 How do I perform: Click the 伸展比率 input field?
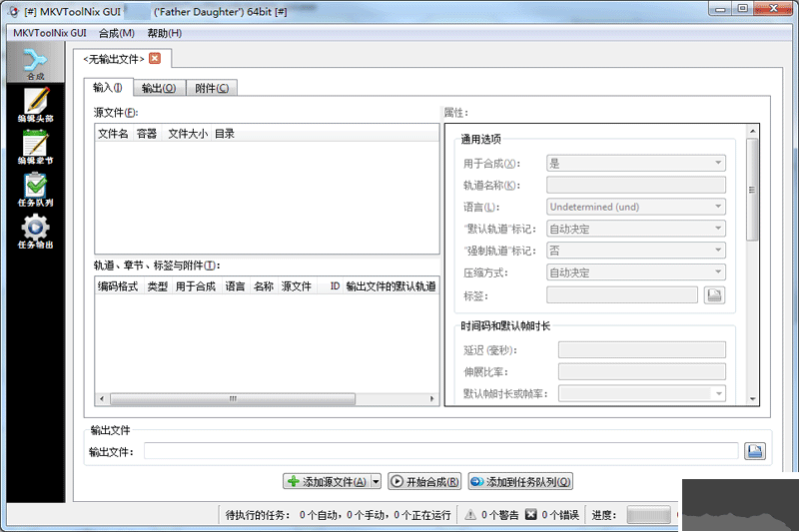[x=642, y=371]
